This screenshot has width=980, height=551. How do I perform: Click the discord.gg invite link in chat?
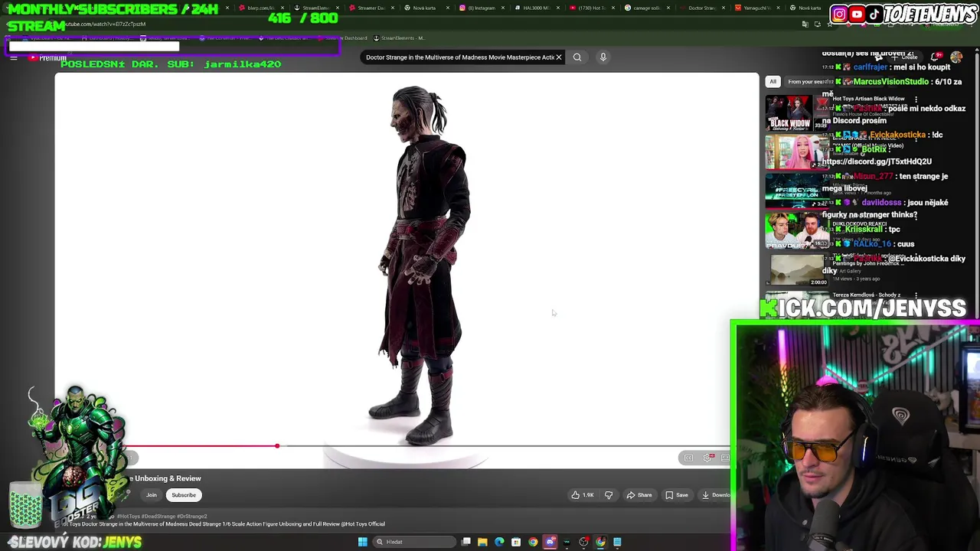877,161
